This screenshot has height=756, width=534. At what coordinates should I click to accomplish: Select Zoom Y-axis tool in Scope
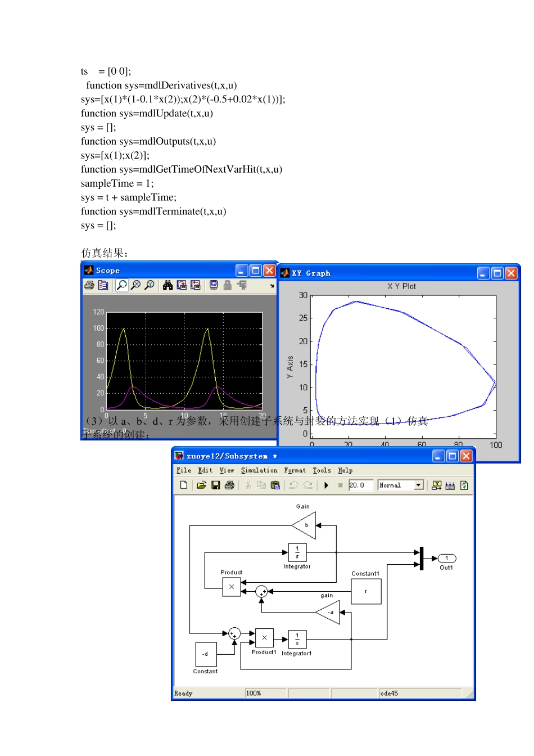[x=150, y=285]
